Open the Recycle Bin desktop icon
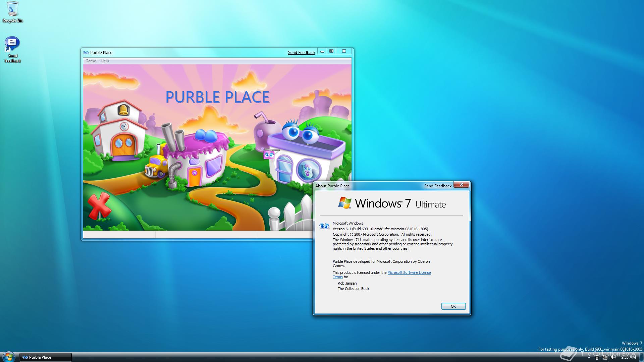This screenshot has height=362, width=644. pyautogui.click(x=13, y=12)
